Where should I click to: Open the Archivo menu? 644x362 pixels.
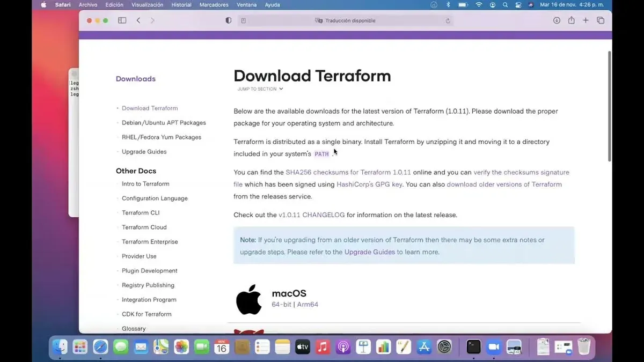pyautogui.click(x=87, y=5)
